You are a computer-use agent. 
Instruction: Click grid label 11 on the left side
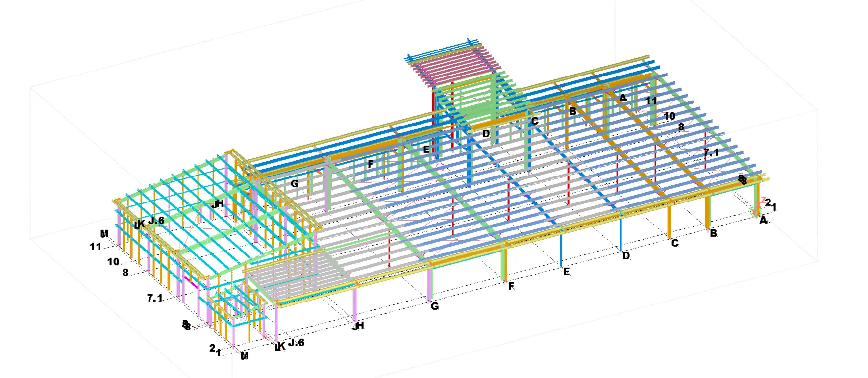click(96, 247)
